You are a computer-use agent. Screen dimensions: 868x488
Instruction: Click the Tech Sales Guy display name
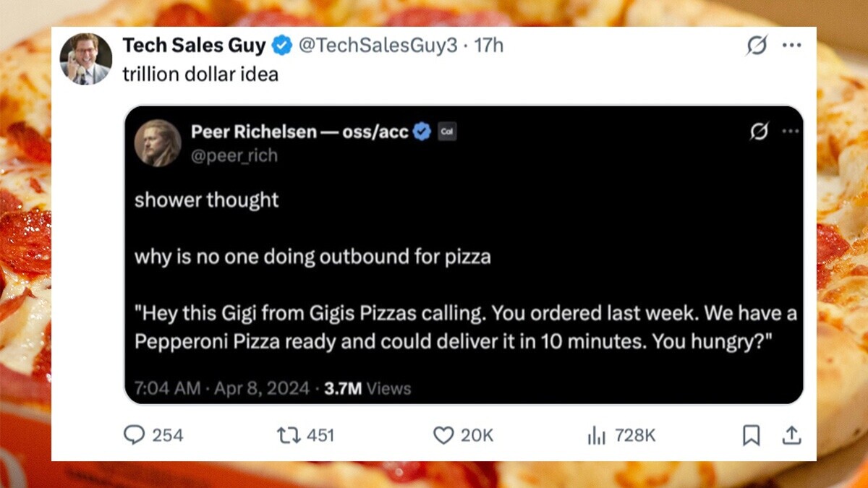pos(194,46)
